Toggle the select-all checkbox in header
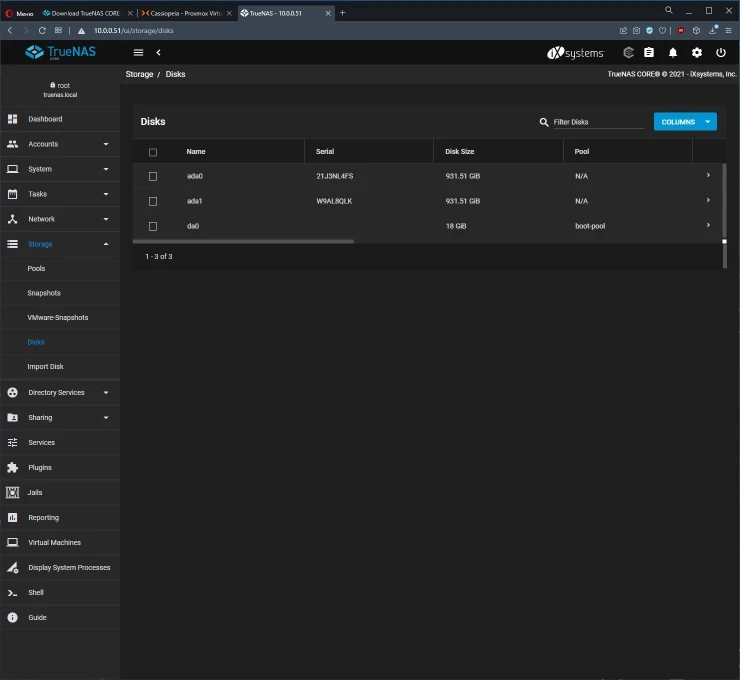Screen dimensions: 740x680 [153, 152]
